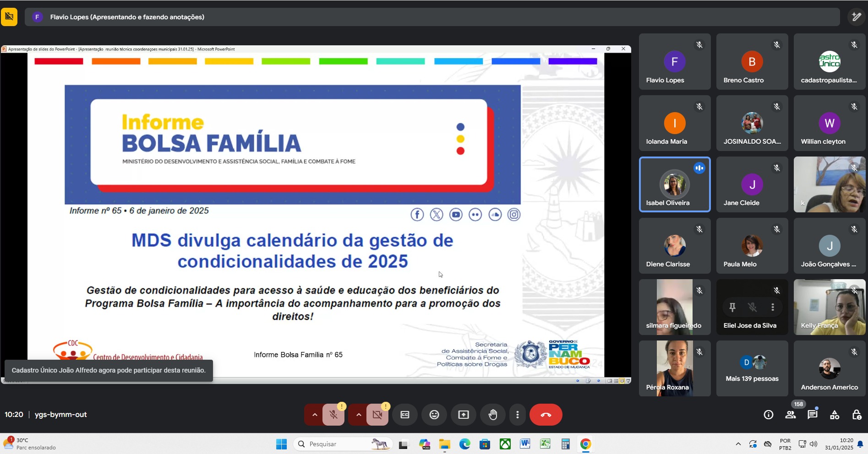Image resolution: width=868 pixels, height=454 pixels.
Task: Open more options three-dot menu in call bar
Action: pyautogui.click(x=518, y=415)
